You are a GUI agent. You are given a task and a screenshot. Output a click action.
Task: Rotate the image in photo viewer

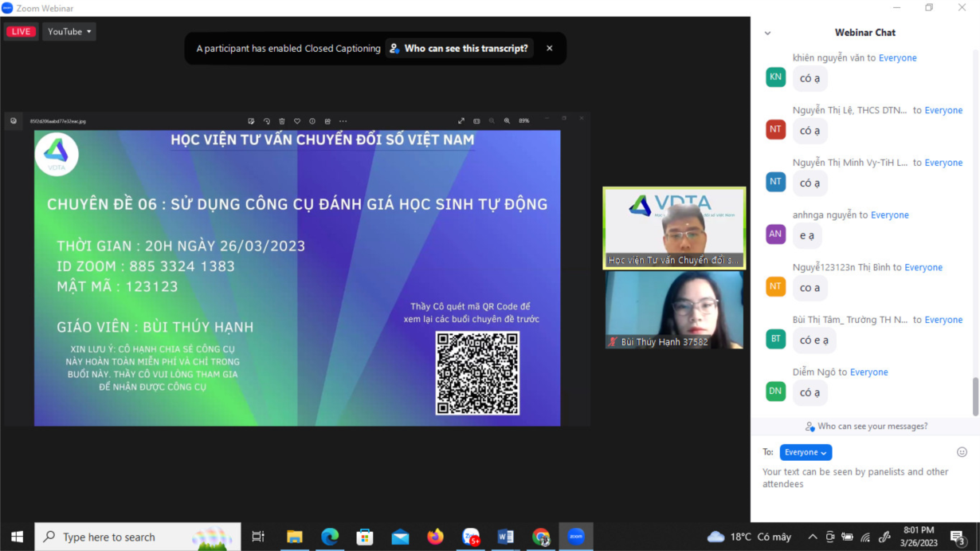pyautogui.click(x=267, y=121)
